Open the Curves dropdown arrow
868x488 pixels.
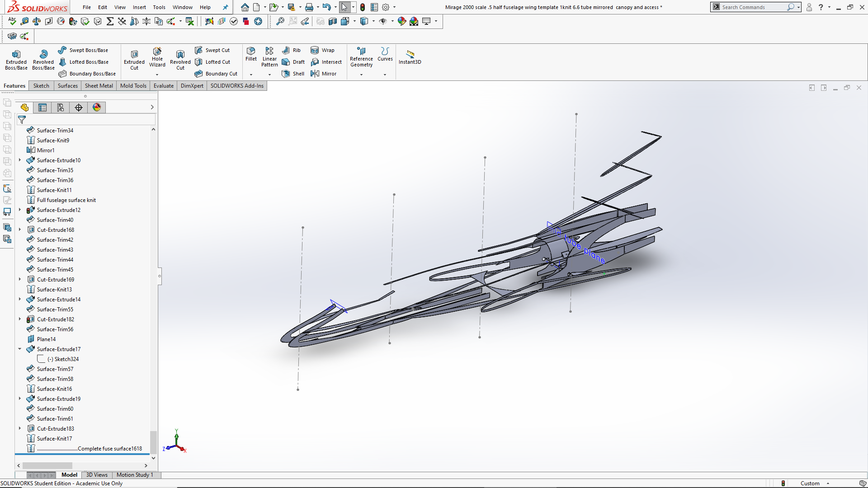coord(385,75)
